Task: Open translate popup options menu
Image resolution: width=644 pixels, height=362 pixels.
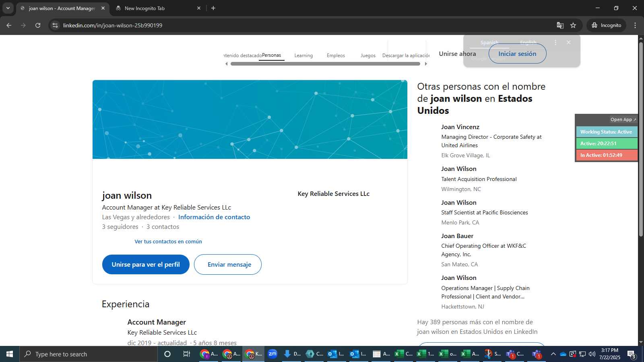Action: [x=555, y=42]
